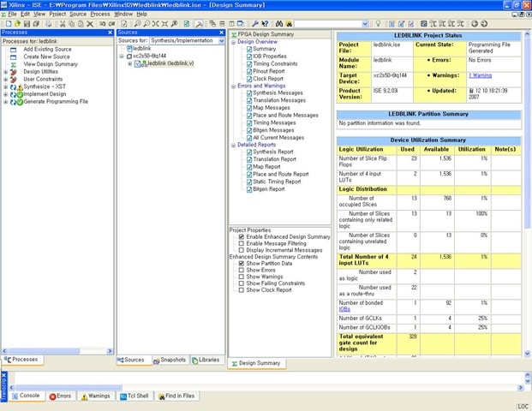The width and height of the screenshot is (532, 411).
Task: Collapse the Errors and Warnings section
Action: [x=233, y=86]
